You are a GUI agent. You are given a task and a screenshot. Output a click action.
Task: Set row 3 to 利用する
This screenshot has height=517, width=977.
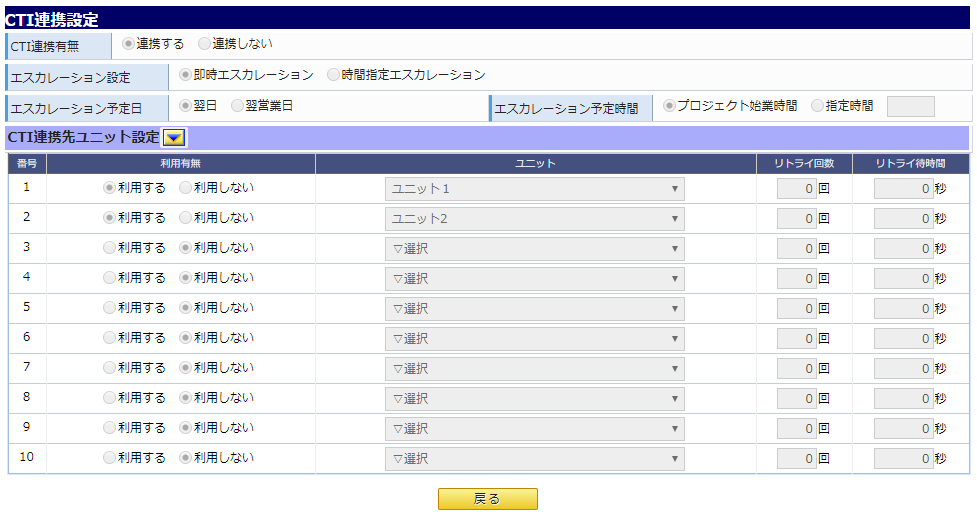tap(109, 247)
